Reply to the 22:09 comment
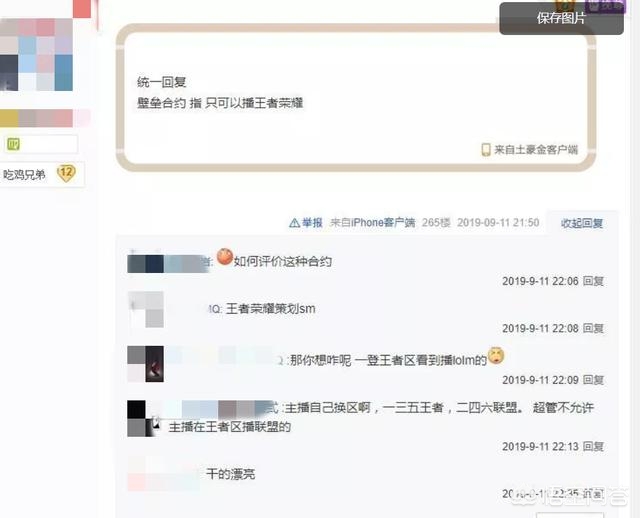This screenshot has width=640, height=518. pos(593,380)
